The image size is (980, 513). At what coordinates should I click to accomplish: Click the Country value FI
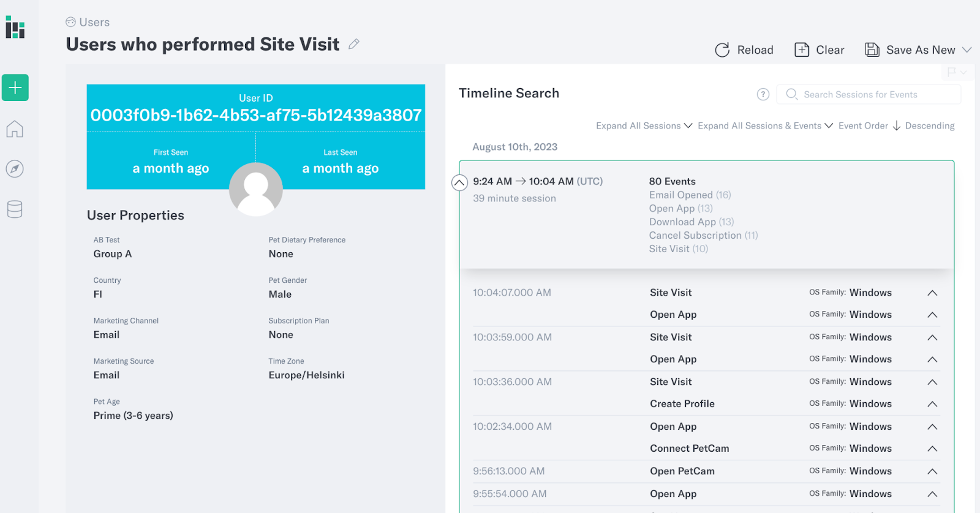98,294
